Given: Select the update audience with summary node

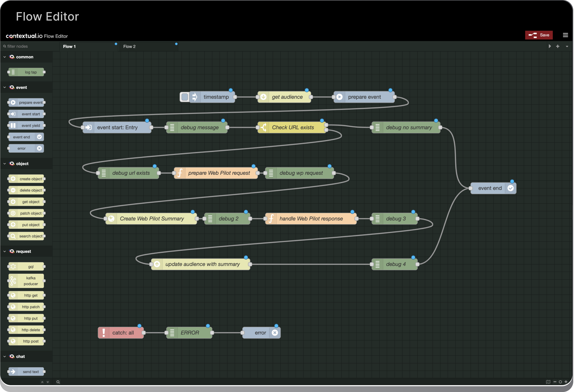Looking at the screenshot, I should coord(201,264).
